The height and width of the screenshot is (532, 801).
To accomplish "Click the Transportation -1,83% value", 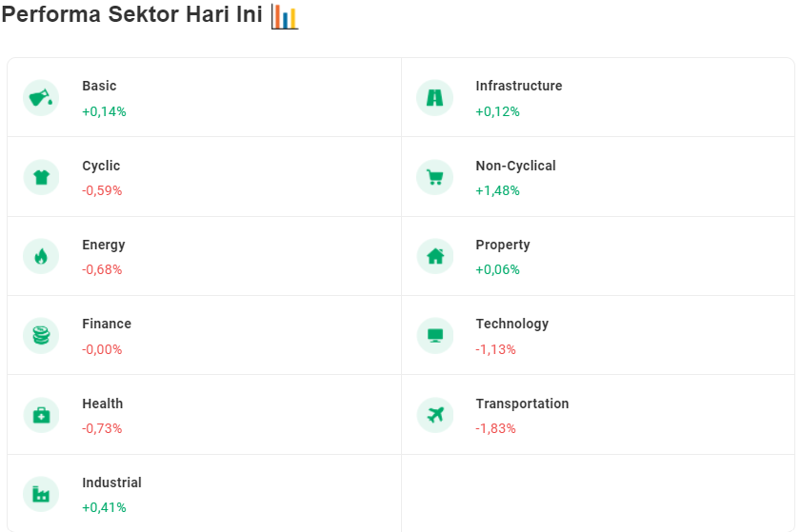I will 495,428.
